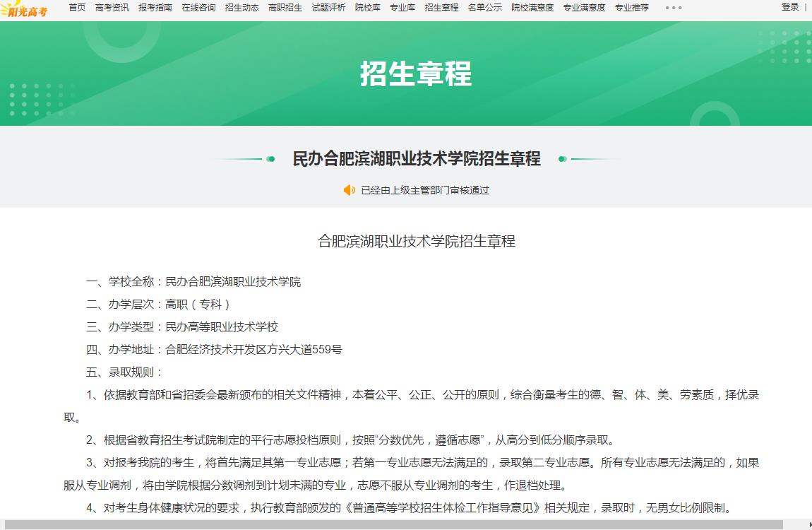Click paragraph 2 about 分数优先，遵循志愿
Viewport: 812px width, 530px height.
(352, 440)
